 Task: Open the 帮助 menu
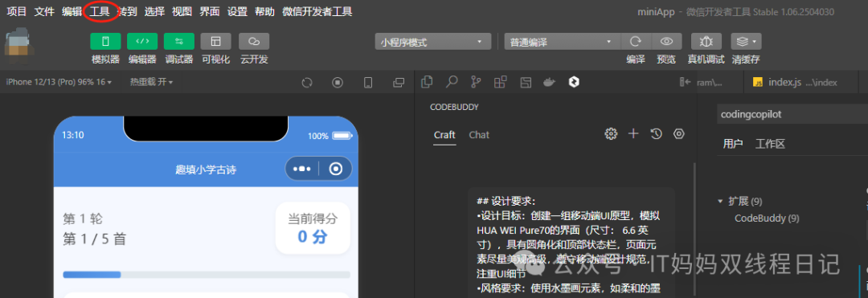pos(264,11)
